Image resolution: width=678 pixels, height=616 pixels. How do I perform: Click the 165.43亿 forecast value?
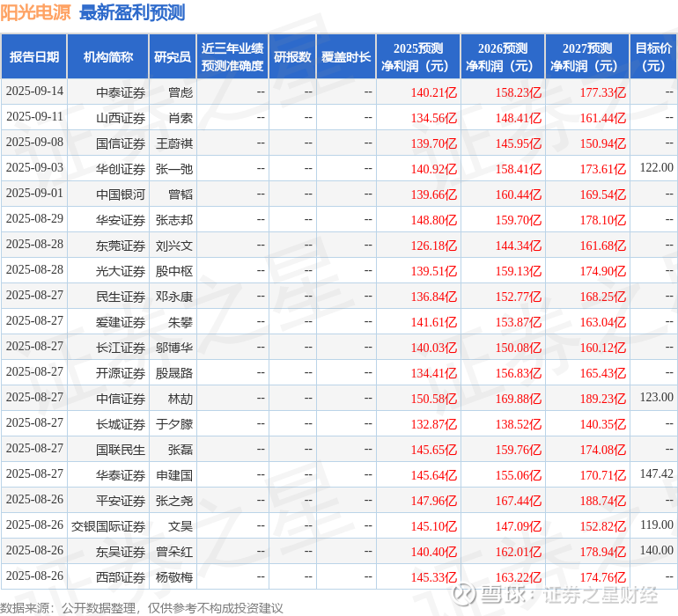pyautogui.click(x=603, y=373)
